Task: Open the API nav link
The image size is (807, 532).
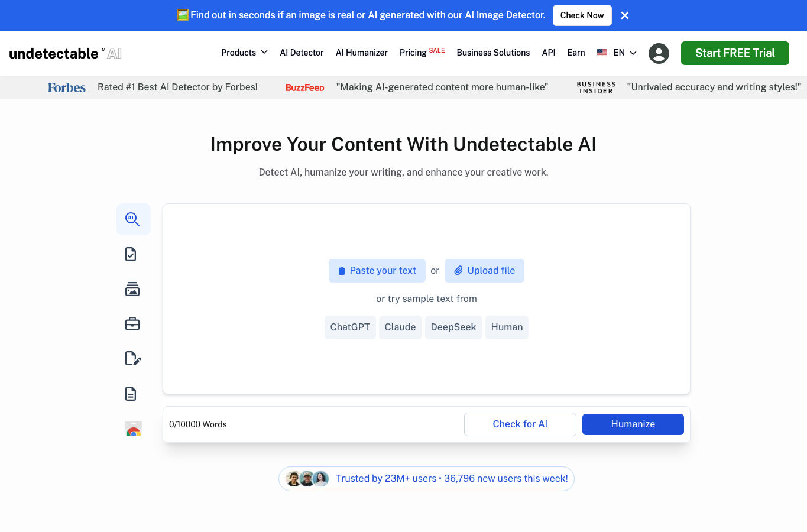Action: (x=549, y=53)
